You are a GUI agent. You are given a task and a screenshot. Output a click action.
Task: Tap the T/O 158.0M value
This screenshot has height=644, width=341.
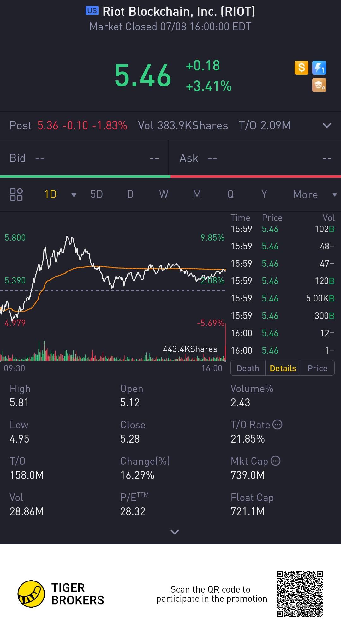click(27, 475)
